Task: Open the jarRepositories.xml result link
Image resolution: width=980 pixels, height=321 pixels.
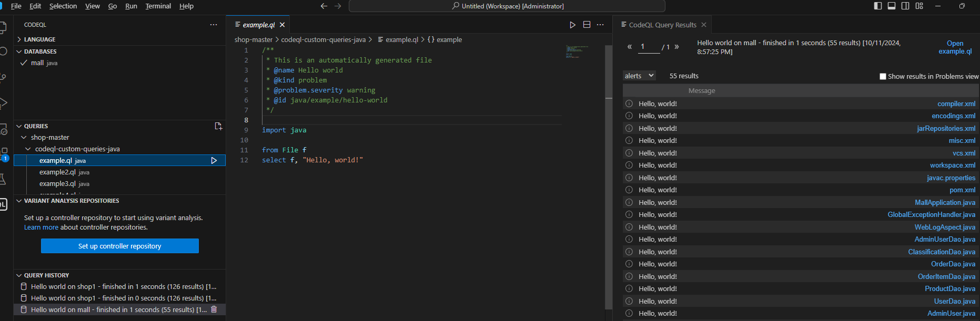Action: point(946,128)
